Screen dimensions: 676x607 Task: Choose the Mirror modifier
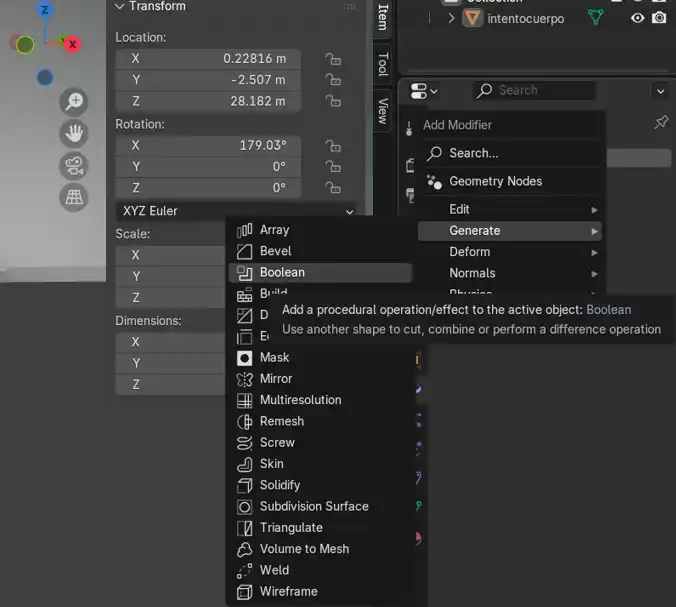(x=320, y=379)
